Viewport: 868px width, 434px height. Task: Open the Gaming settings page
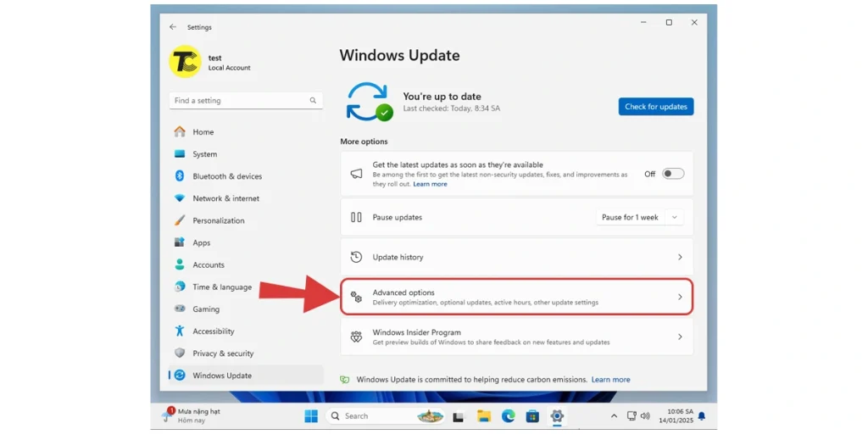(x=205, y=309)
